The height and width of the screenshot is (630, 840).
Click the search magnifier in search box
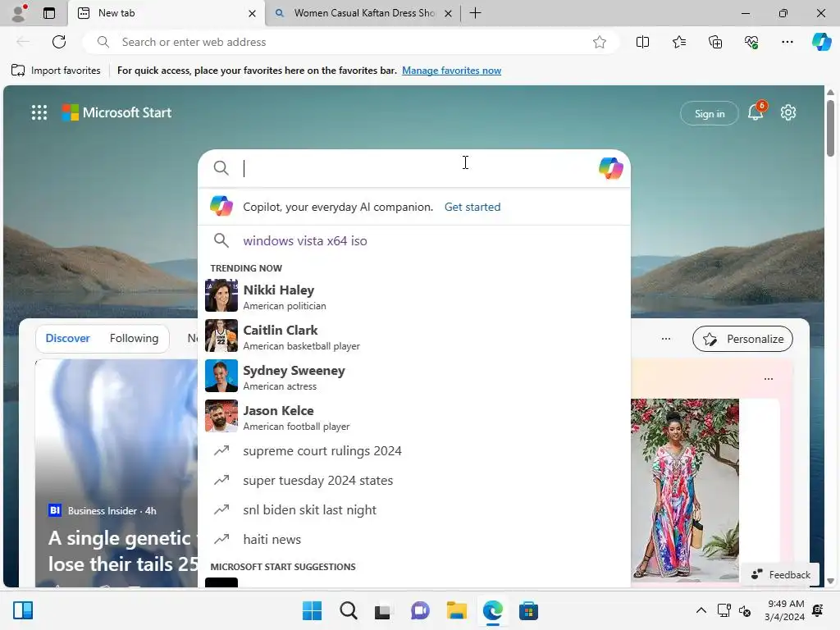coord(221,168)
